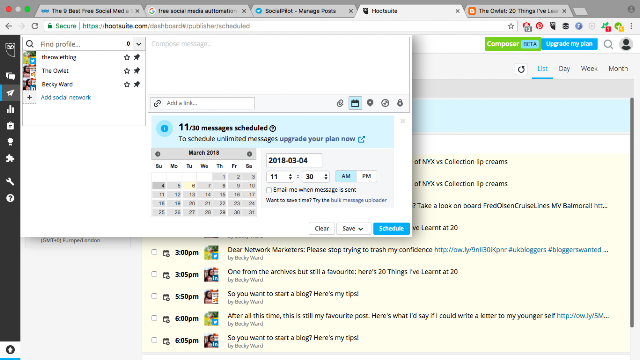The width and height of the screenshot is (640, 360).
Task: Click the Add a link field
Action: point(203,103)
